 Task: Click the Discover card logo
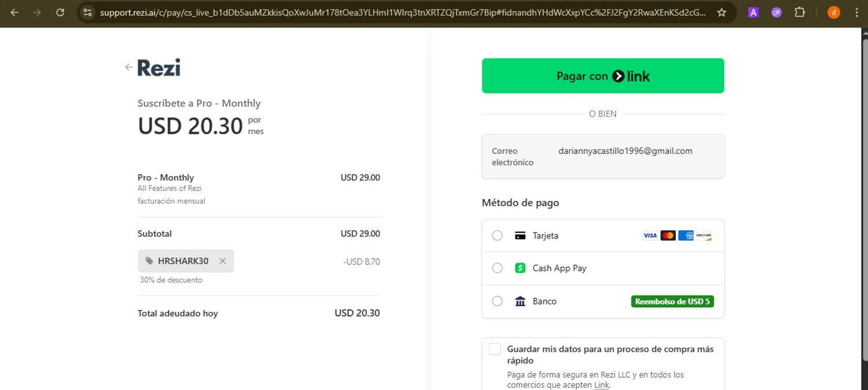click(x=704, y=236)
